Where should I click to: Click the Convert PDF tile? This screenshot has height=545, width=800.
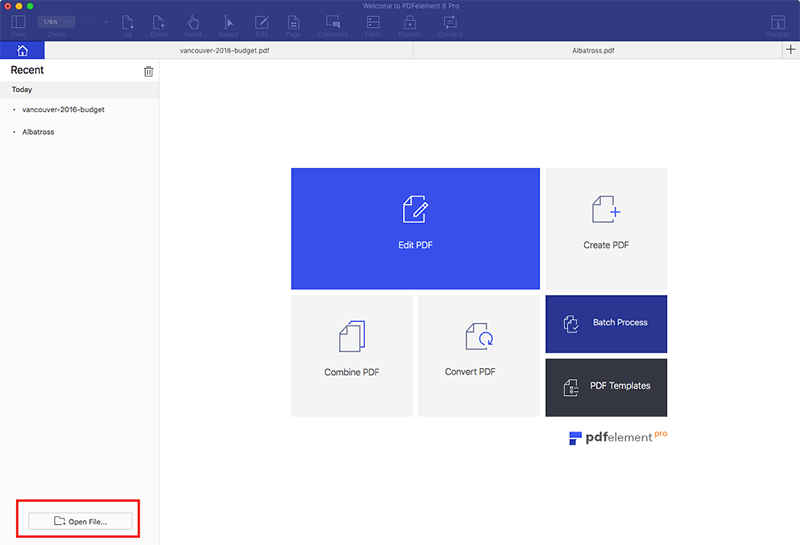coord(479,356)
